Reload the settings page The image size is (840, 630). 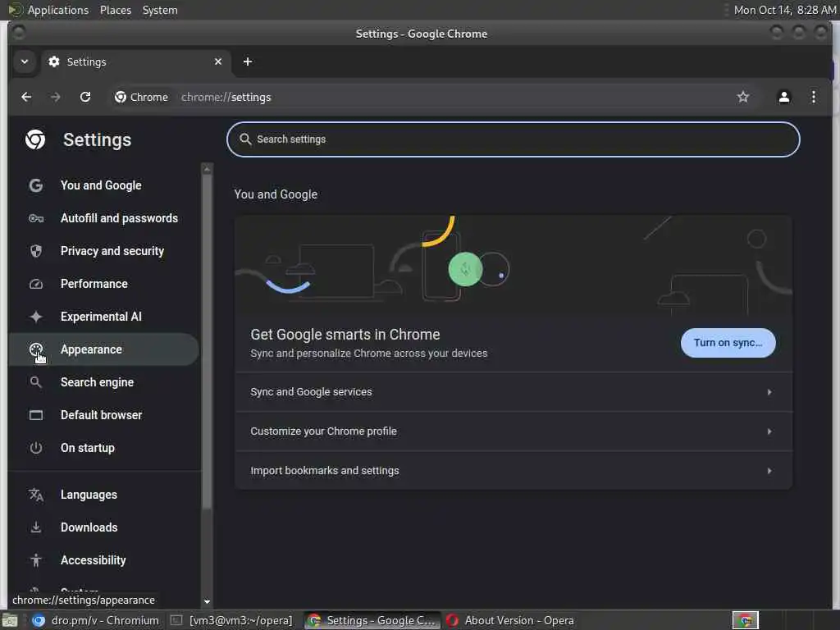coord(85,97)
